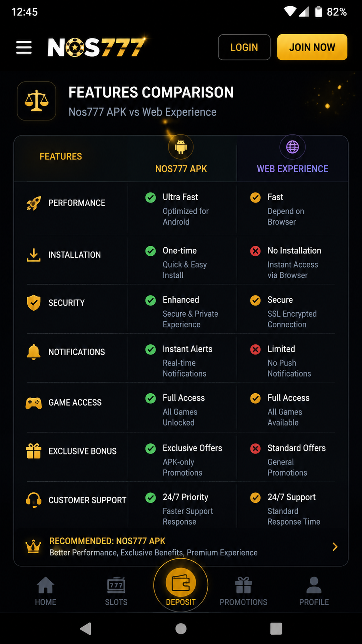The height and width of the screenshot is (644, 362).
Task: Open the central Deposit wallet button
Action: (x=181, y=585)
